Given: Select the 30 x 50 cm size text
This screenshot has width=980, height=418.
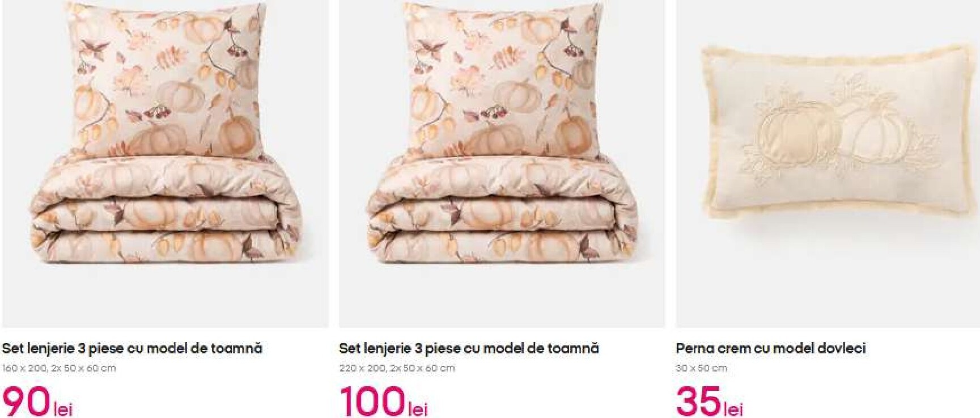Looking at the screenshot, I should [x=701, y=368].
